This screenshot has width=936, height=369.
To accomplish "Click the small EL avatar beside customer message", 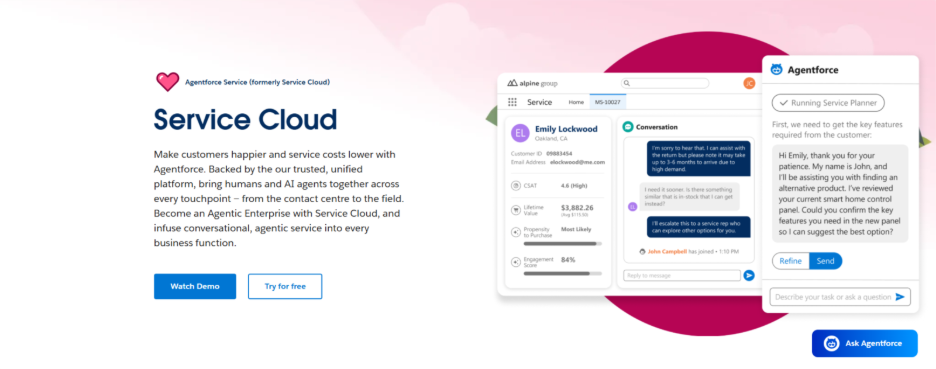I will tap(632, 207).
